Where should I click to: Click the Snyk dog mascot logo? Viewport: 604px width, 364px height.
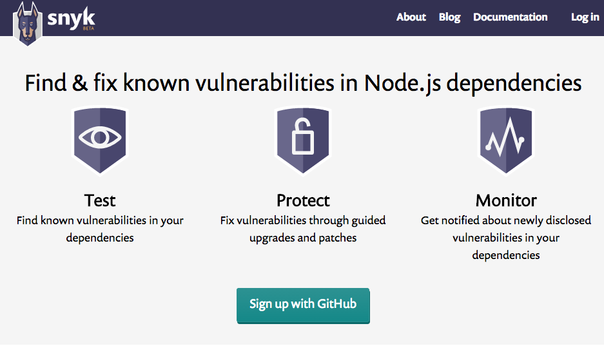tap(27, 24)
